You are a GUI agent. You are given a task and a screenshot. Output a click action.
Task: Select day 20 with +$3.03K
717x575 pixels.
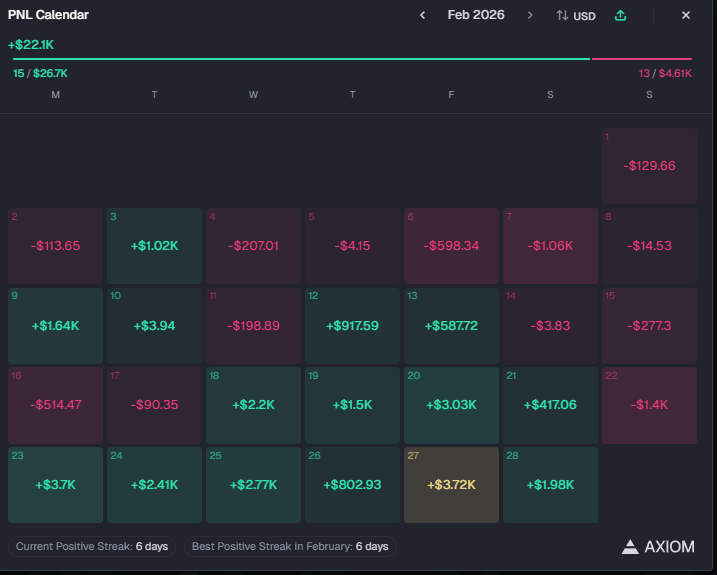coord(451,405)
